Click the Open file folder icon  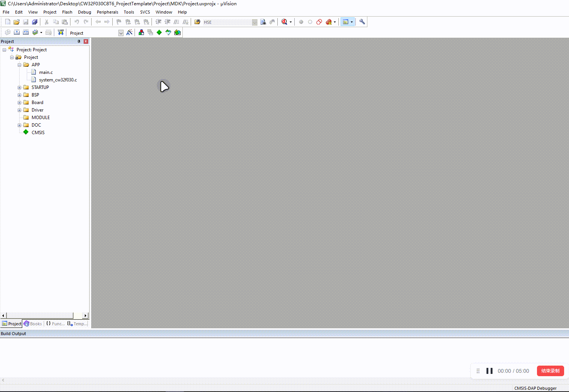pyautogui.click(x=17, y=22)
